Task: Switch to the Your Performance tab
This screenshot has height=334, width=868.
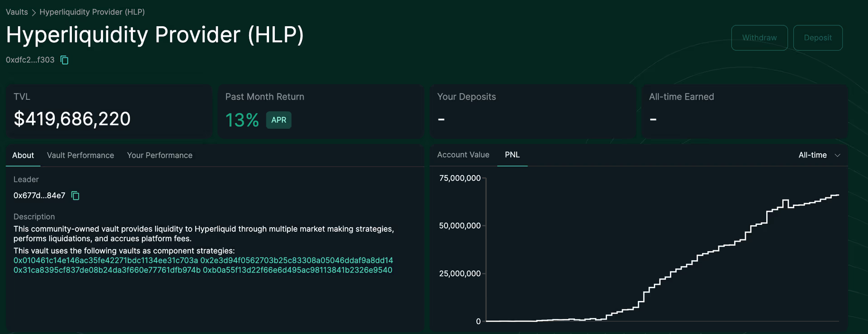Action: 160,155
